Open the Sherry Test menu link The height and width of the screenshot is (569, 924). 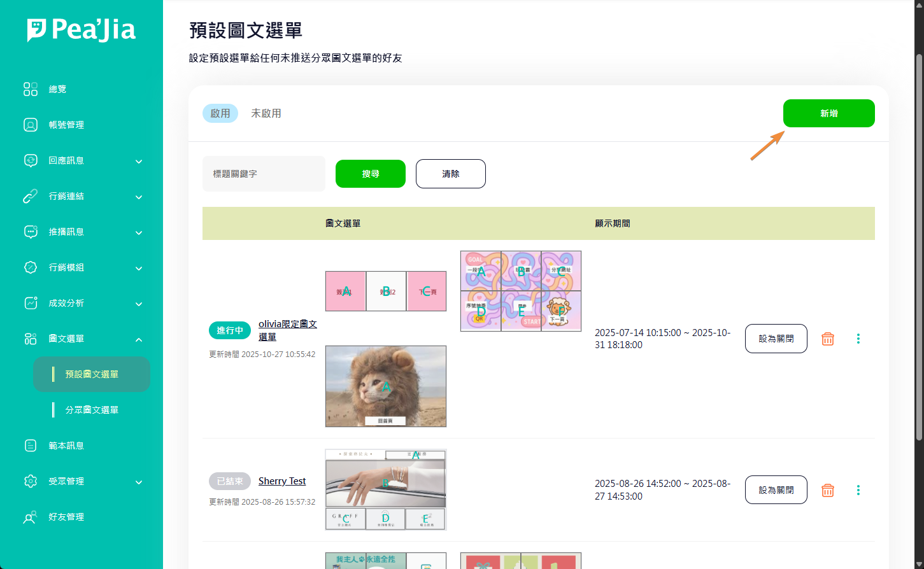(281, 481)
